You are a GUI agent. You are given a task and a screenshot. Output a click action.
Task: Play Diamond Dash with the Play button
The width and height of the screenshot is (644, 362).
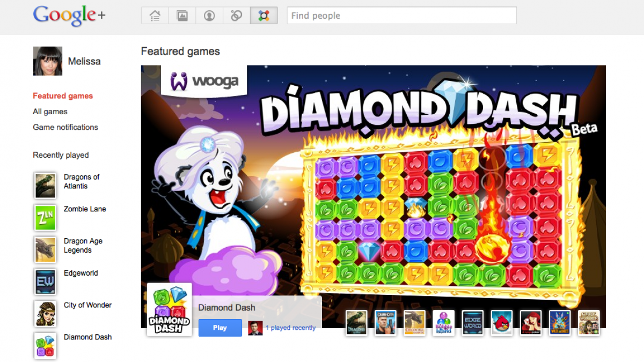(x=220, y=328)
